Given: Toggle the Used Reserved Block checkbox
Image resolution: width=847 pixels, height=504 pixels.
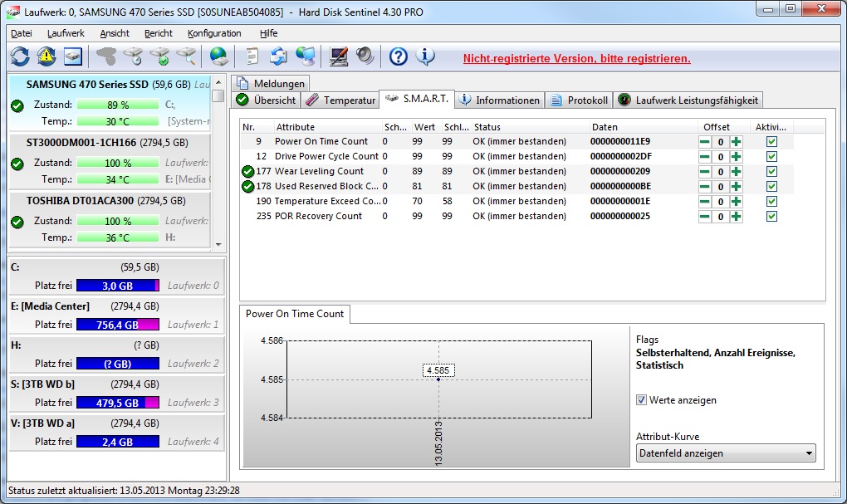Looking at the screenshot, I should point(771,186).
